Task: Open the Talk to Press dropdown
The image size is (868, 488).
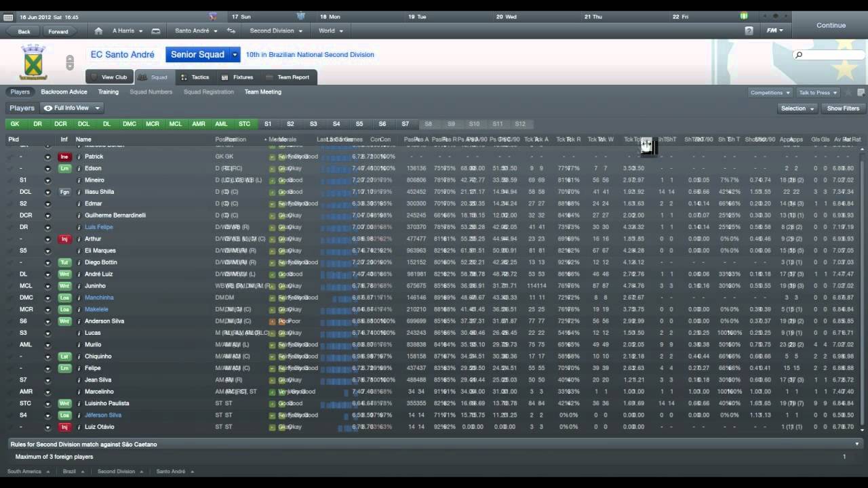Action: [818, 92]
